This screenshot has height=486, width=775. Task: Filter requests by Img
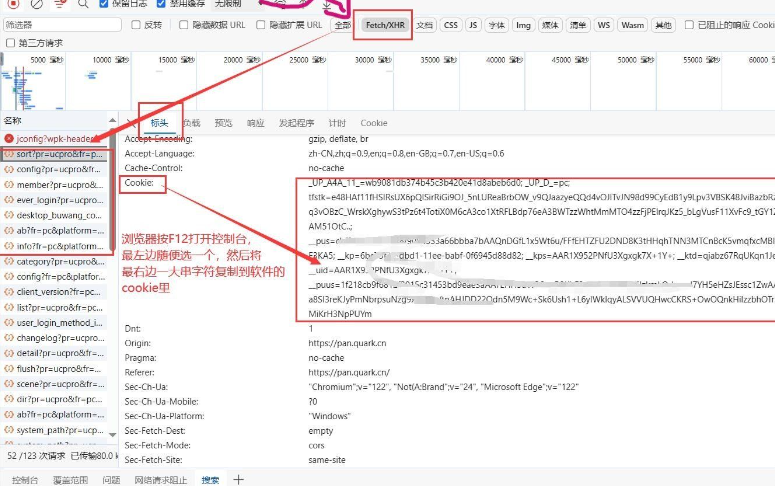point(523,25)
